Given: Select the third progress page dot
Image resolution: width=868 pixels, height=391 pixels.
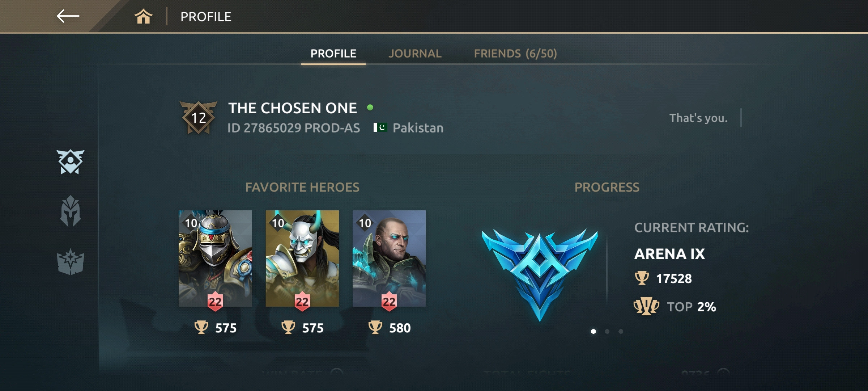Looking at the screenshot, I should [x=621, y=331].
